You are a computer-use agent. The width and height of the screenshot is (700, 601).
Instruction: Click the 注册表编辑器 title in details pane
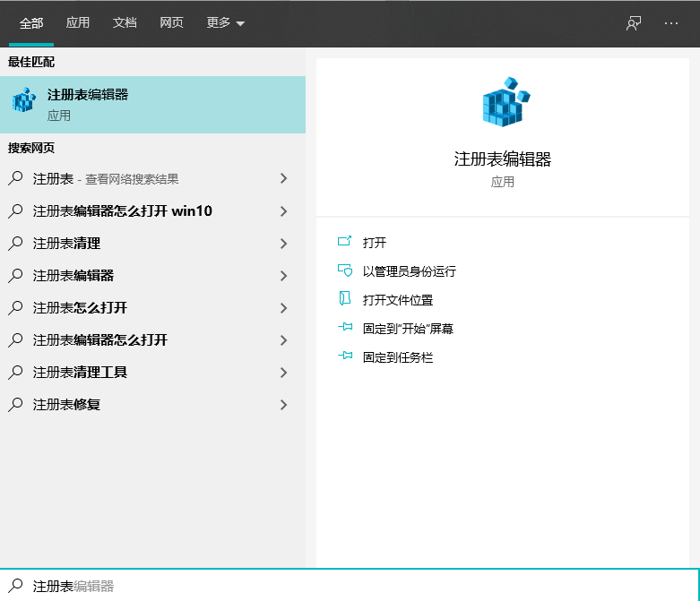pyautogui.click(x=503, y=159)
